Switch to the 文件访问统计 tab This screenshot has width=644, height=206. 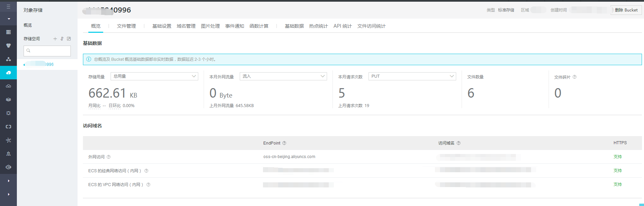(372, 26)
